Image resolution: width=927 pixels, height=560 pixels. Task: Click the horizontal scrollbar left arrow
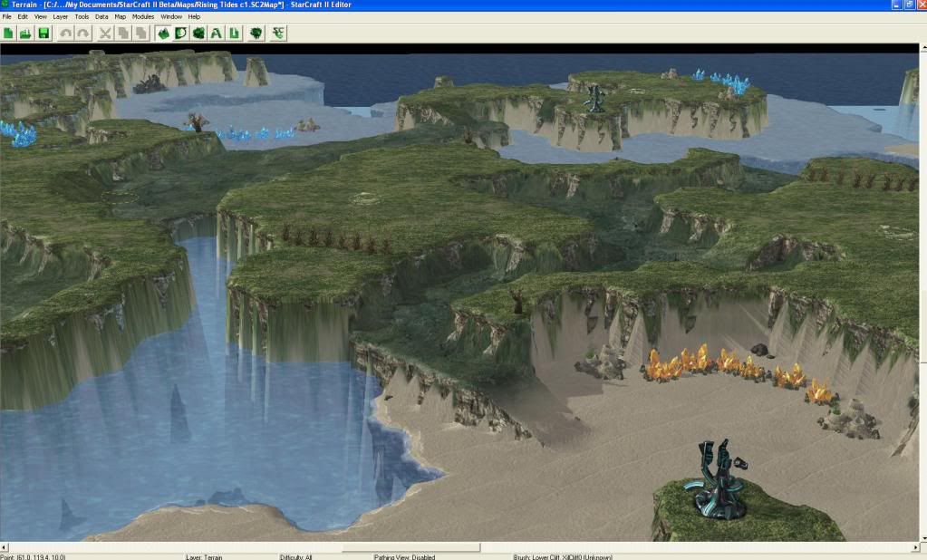coord(5,547)
